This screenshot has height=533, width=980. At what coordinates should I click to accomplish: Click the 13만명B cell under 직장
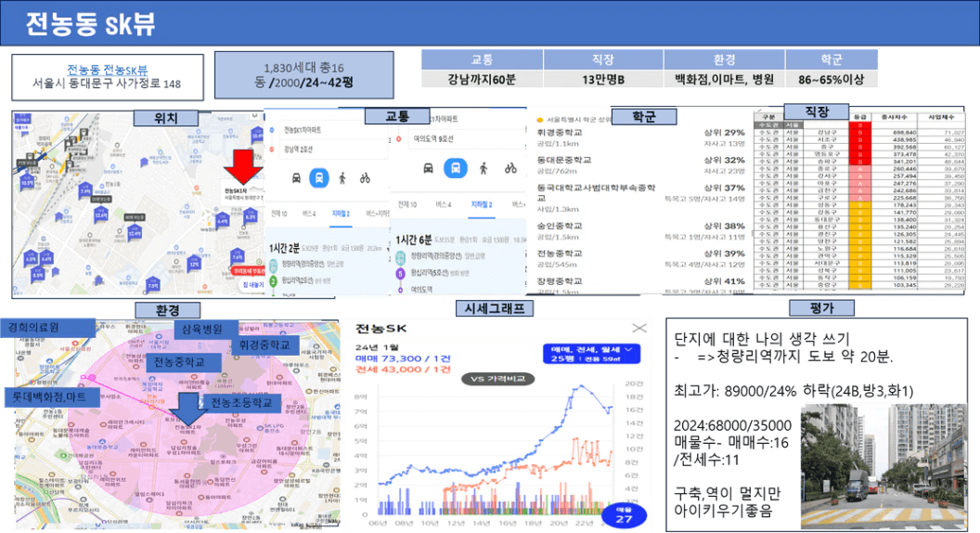[x=603, y=80]
